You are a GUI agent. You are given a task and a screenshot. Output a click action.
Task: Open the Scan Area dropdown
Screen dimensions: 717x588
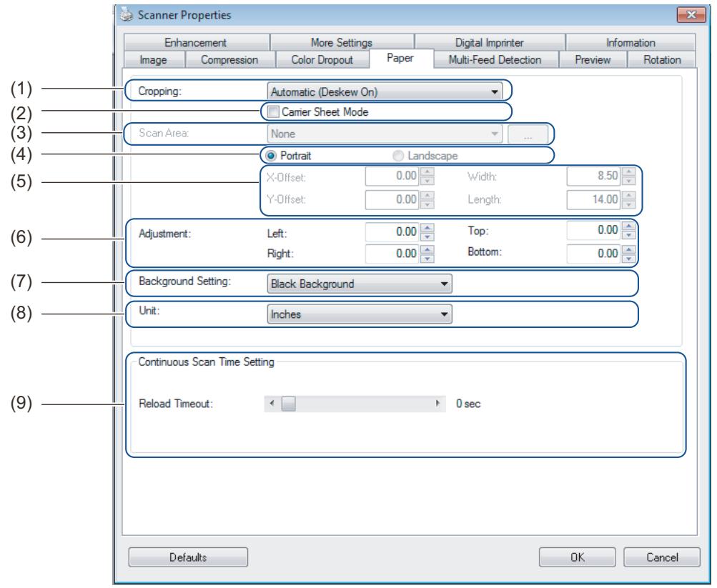(384, 134)
